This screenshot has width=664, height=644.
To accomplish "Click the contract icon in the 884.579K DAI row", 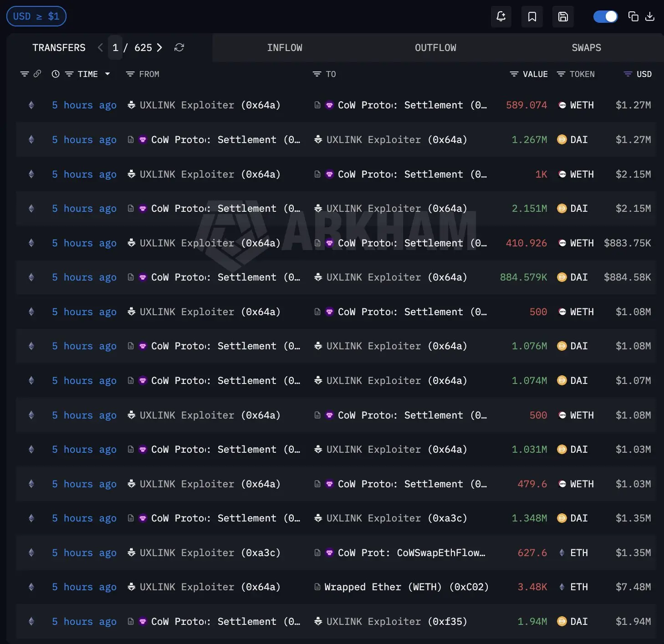I will coord(131,277).
